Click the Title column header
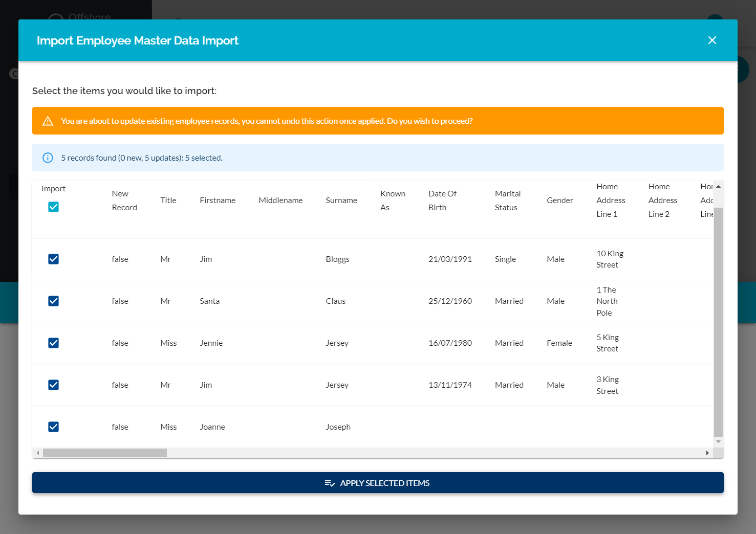Image resolution: width=756 pixels, height=534 pixels. click(168, 201)
